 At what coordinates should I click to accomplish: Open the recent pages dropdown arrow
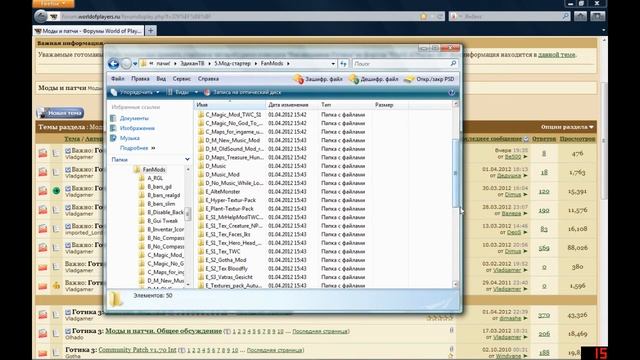click(x=135, y=64)
